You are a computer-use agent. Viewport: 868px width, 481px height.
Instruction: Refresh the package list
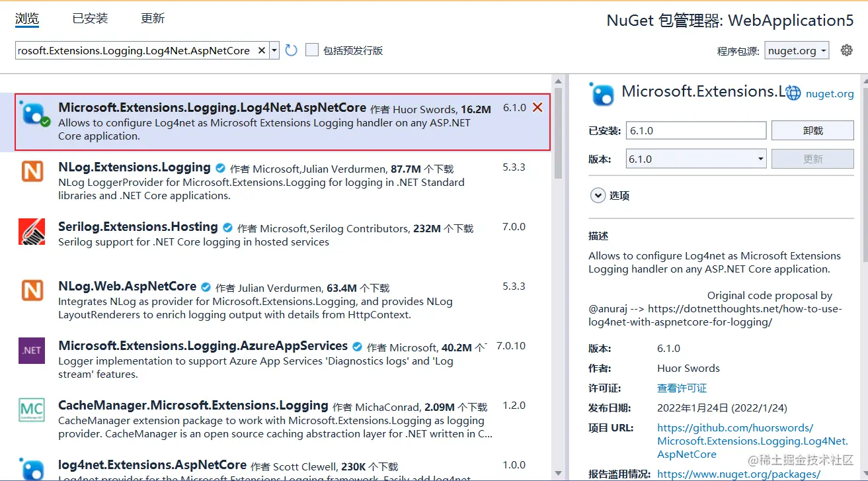292,50
